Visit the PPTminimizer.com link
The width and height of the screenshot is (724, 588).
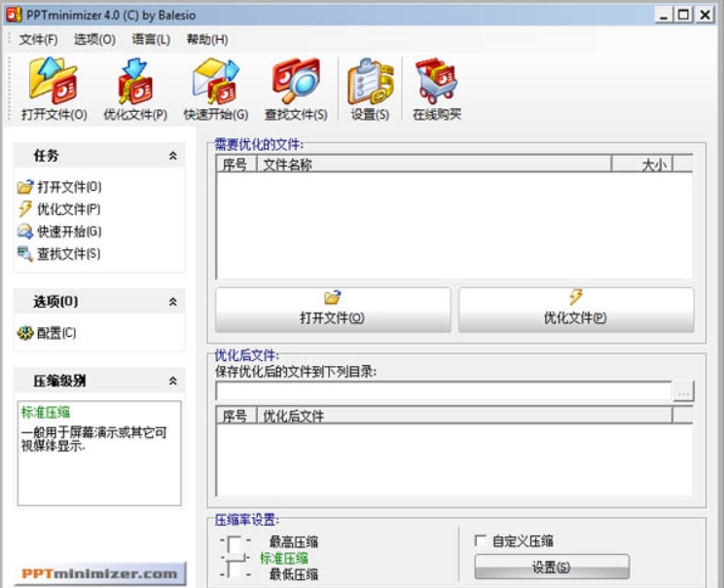point(100,574)
